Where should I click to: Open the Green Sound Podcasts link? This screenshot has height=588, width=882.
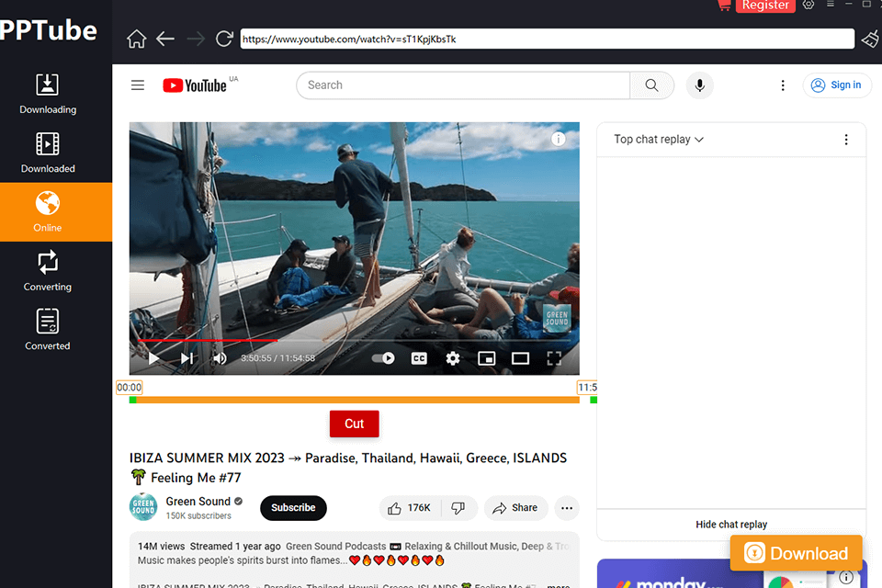pos(336,547)
